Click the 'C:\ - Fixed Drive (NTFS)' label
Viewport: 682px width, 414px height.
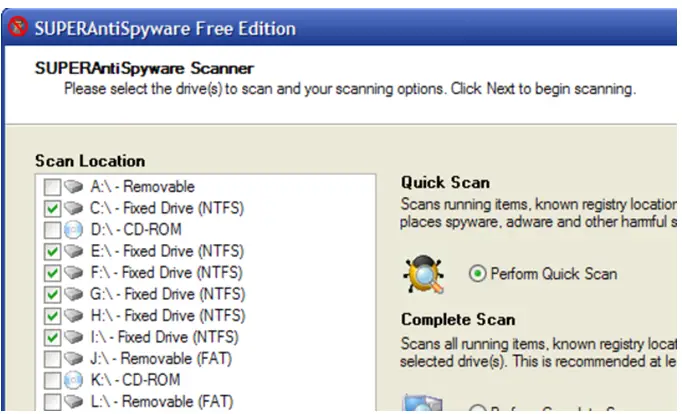click(167, 208)
